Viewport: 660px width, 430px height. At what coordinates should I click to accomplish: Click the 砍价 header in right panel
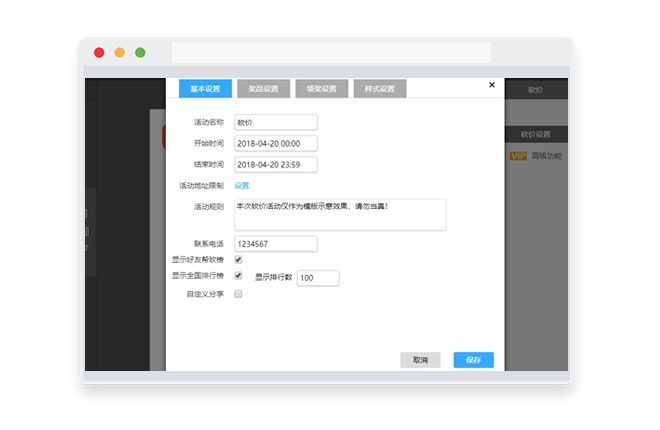pyautogui.click(x=536, y=90)
